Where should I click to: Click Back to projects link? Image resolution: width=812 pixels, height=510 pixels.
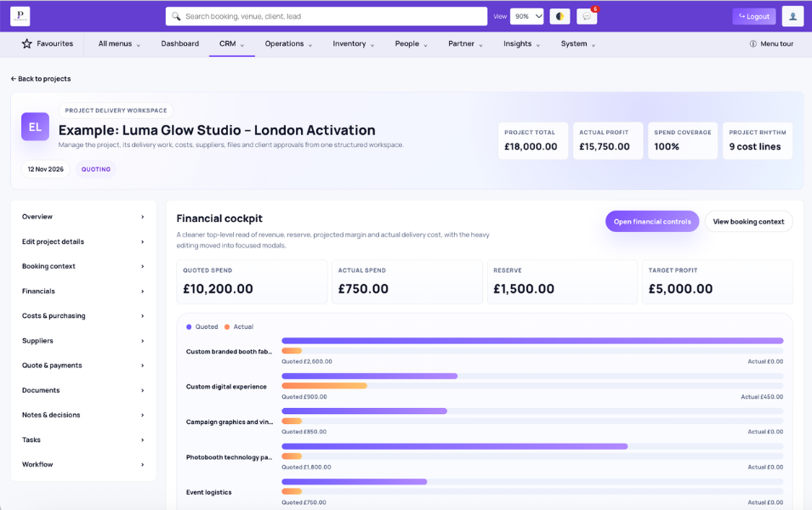[x=41, y=79]
